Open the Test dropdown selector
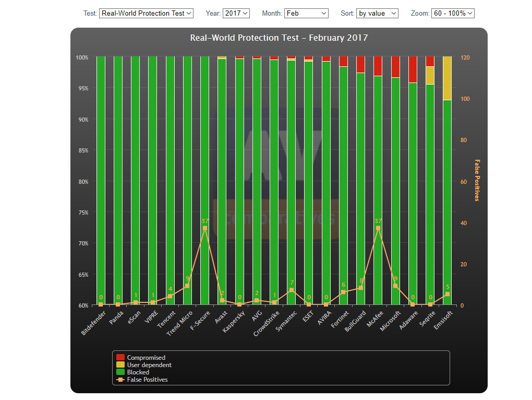This screenshot has width=532, height=400. [146, 13]
